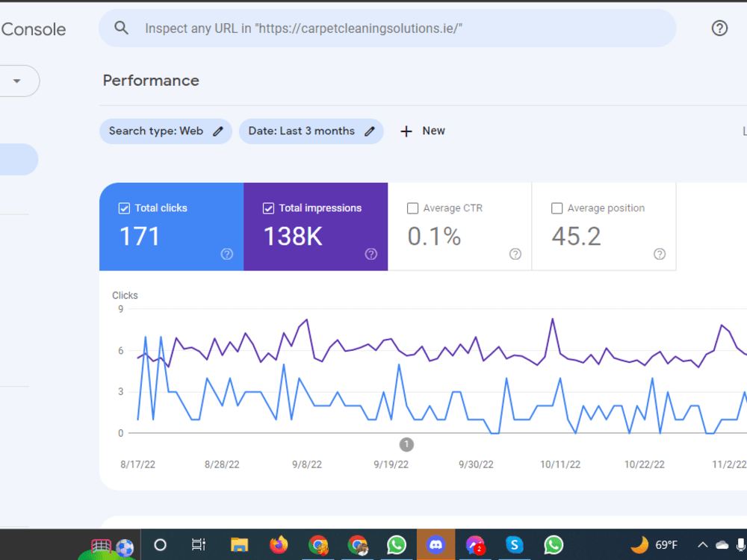Viewport: 747px width, 560px height.
Task: Click the 69°F weather temperature
Action: point(666,545)
